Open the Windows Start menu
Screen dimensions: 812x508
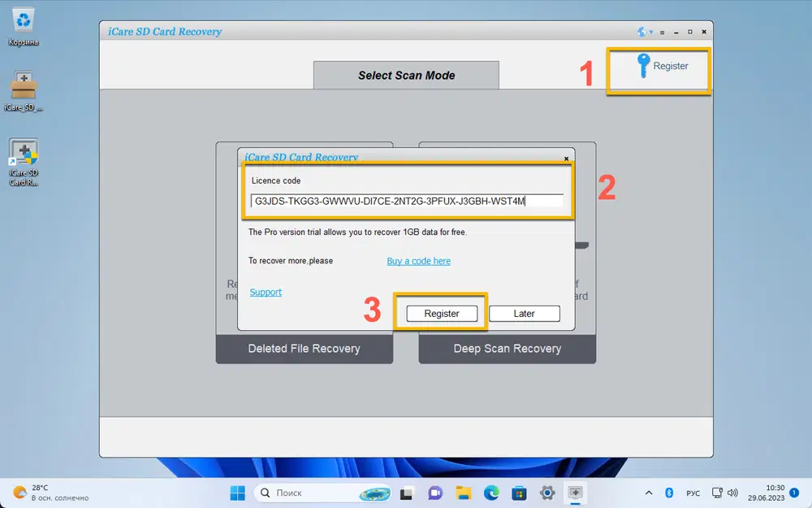pos(237,493)
